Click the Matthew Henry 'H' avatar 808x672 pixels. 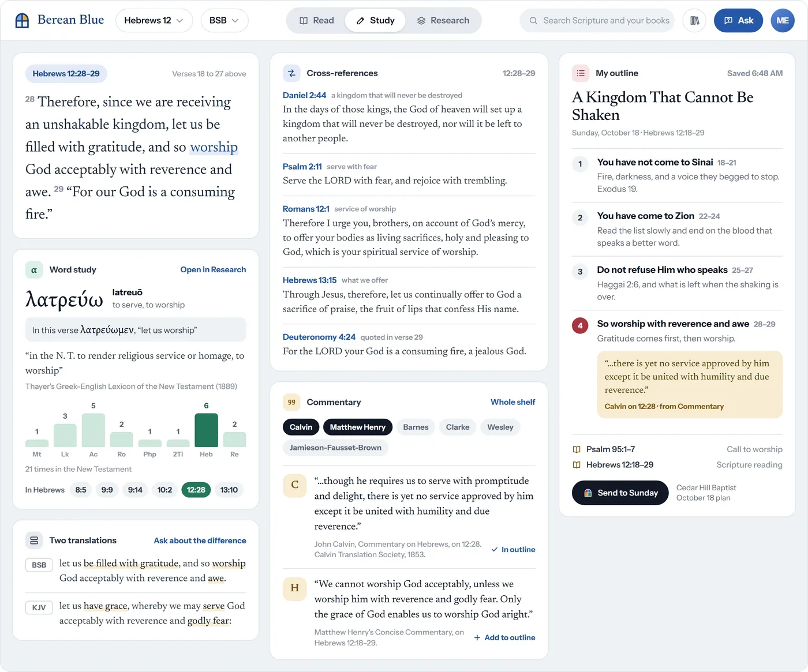tap(294, 588)
